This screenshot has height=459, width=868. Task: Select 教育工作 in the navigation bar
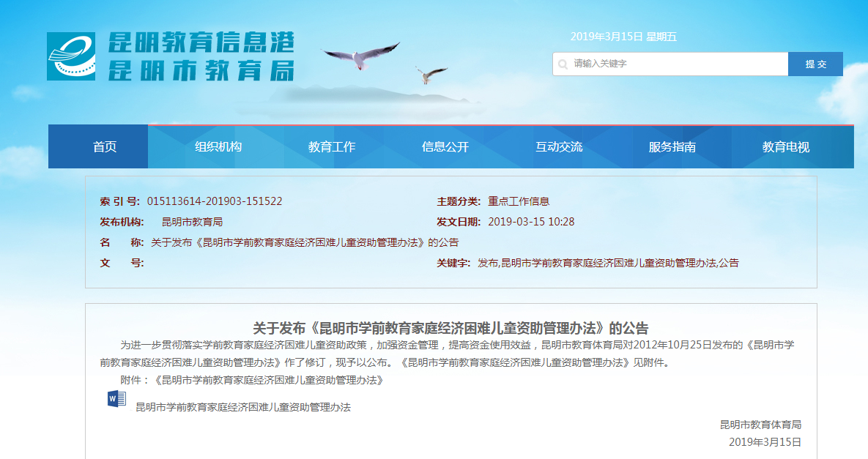pyautogui.click(x=332, y=147)
